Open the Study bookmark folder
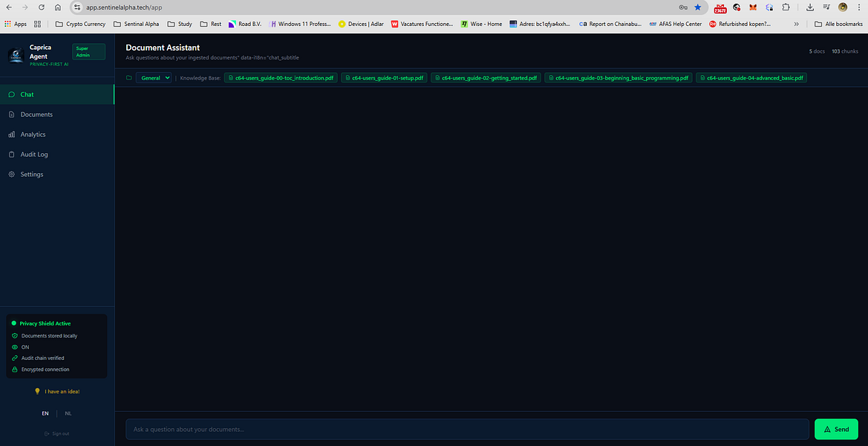This screenshot has height=446, width=868. (180, 24)
